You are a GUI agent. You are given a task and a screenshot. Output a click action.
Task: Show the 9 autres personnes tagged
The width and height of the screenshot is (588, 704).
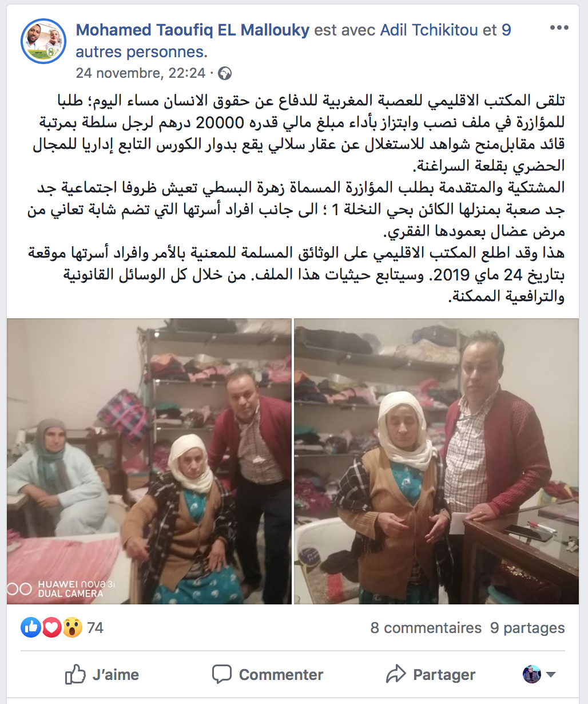[142, 41]
